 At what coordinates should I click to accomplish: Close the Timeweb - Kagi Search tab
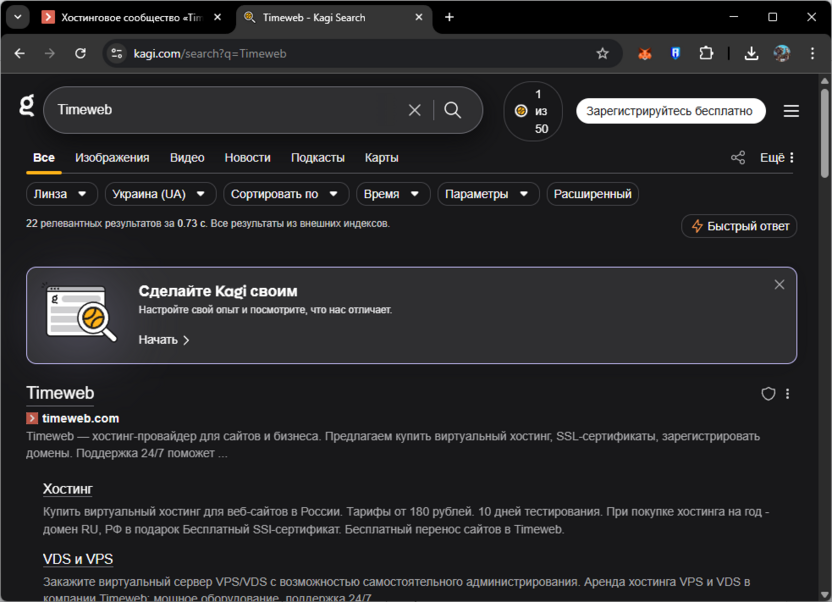point(419,18)
